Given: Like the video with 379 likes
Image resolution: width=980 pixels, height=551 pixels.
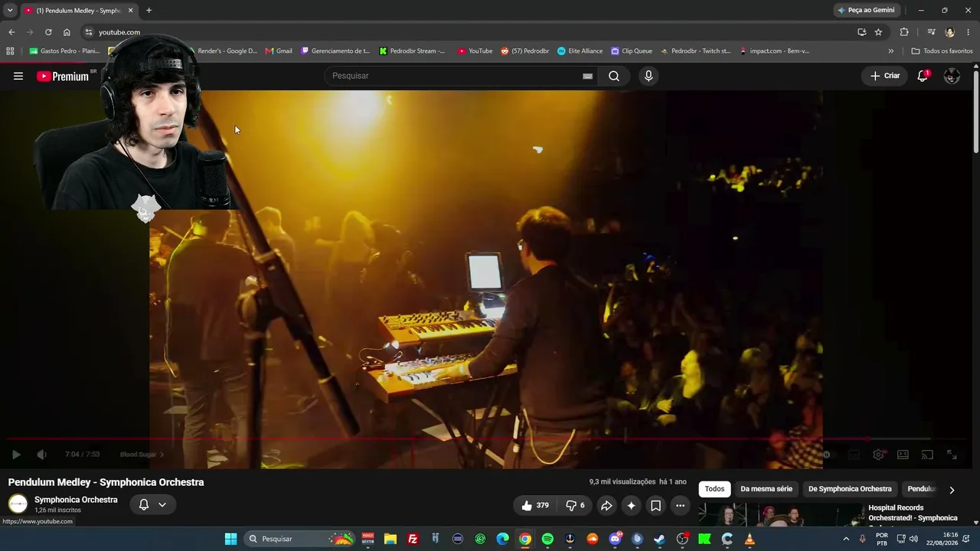Looking at the screenshot, I should tap(535, 505).
